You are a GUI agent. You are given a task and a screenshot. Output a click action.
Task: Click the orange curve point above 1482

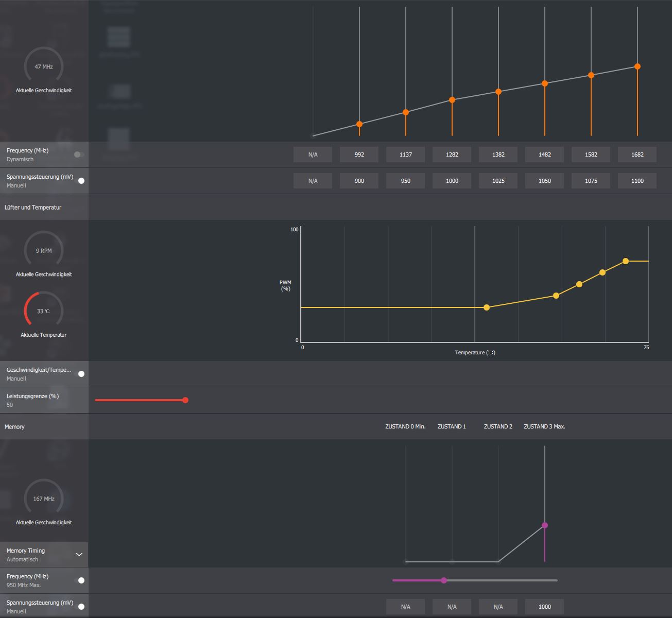click(x=545, y=83)
